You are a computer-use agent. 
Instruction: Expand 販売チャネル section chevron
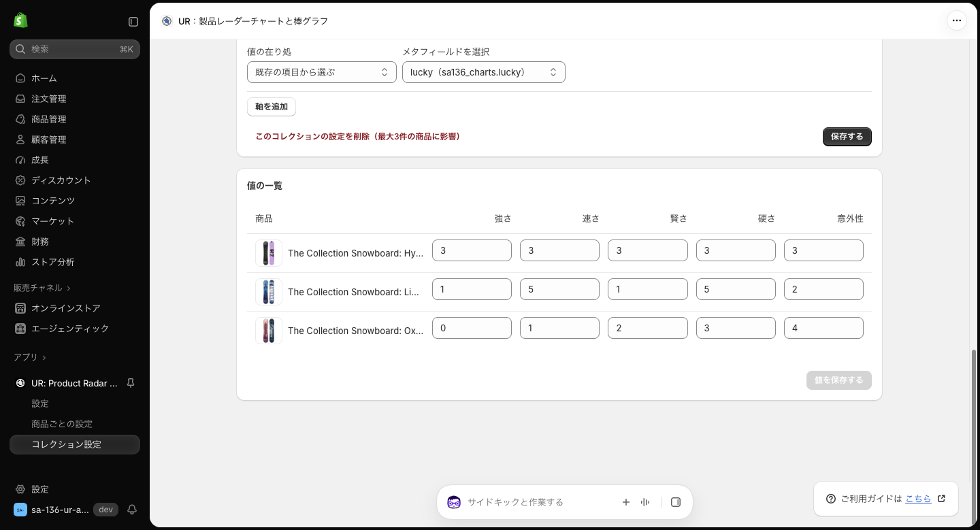69,288
